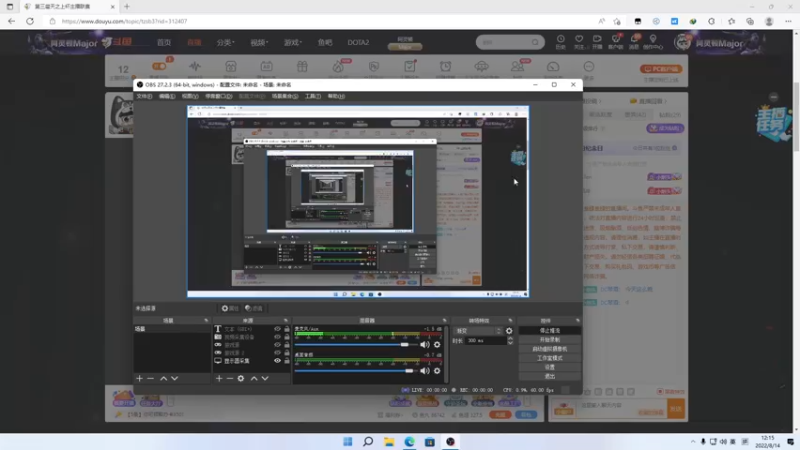
Task: Increase transition duration with the up stepper
Action: (510, 338)
